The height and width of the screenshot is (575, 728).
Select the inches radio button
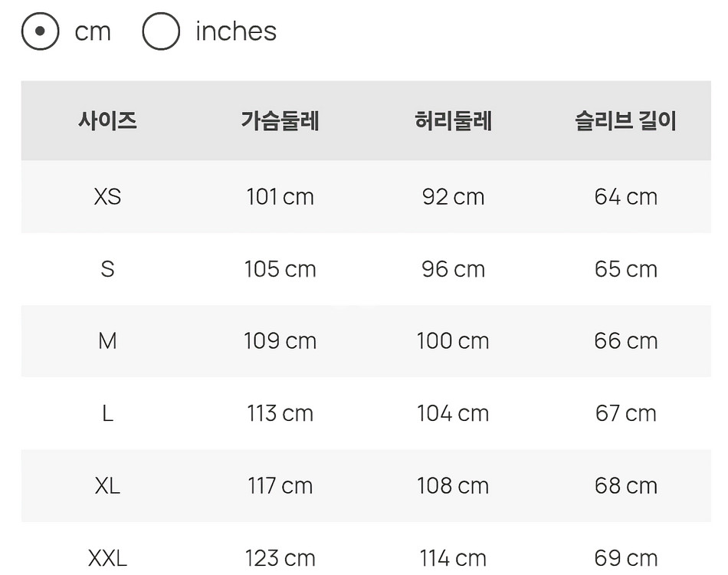tap(161, 31)
